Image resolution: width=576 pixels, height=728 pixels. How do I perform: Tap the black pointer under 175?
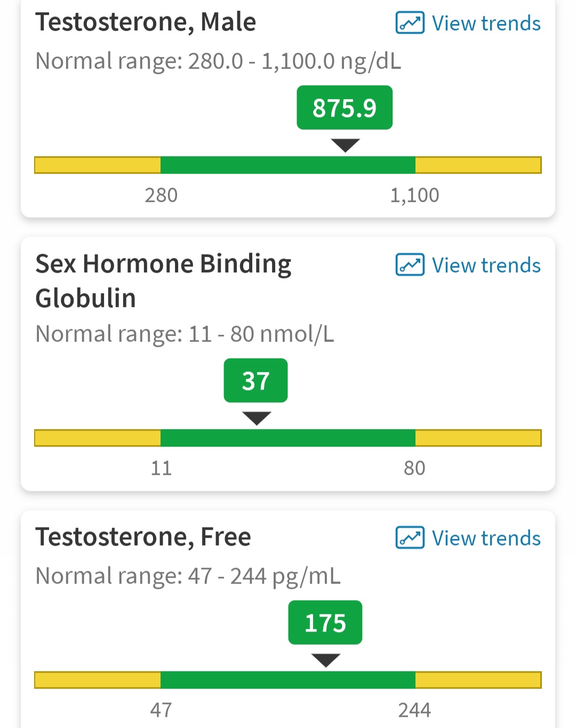(326, 660)
